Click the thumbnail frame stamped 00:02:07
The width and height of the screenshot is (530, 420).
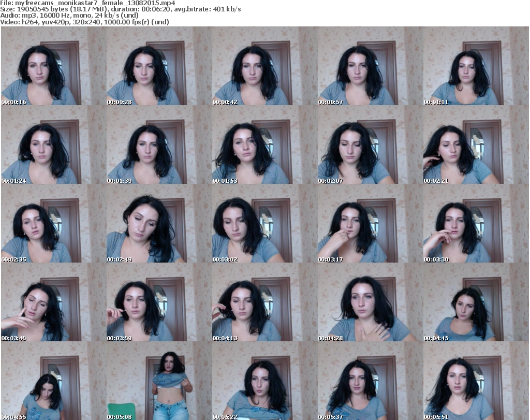pyautogui.click(x=370, y=144)
